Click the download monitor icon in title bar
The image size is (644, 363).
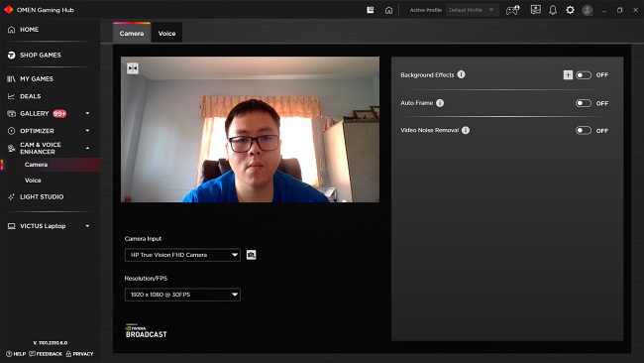point(536,10)
